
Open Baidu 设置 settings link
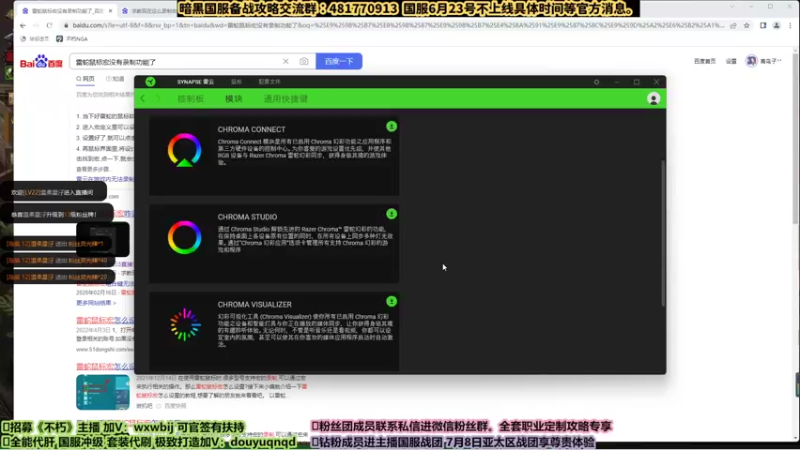click(731, 61)
